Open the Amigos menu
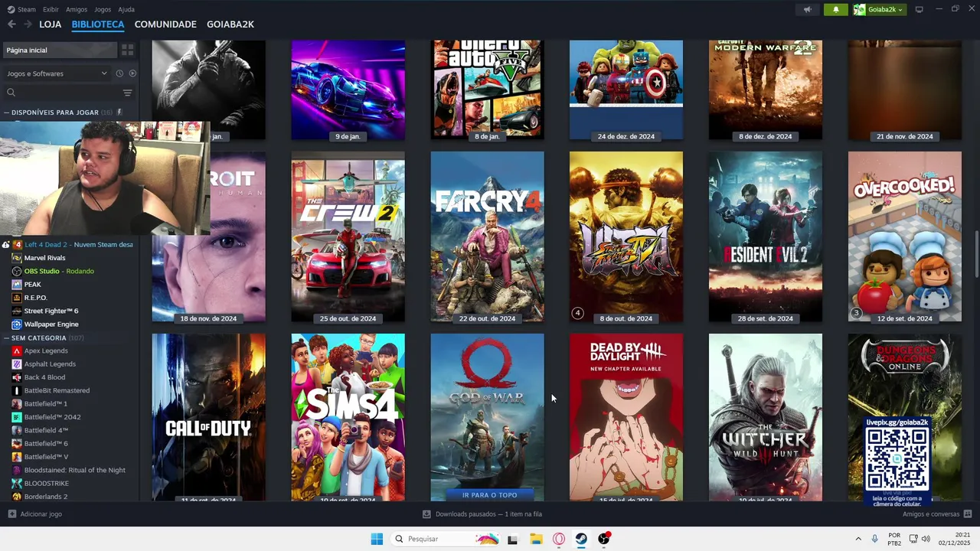This screenshot has height=551, width=980. [77, 9]
